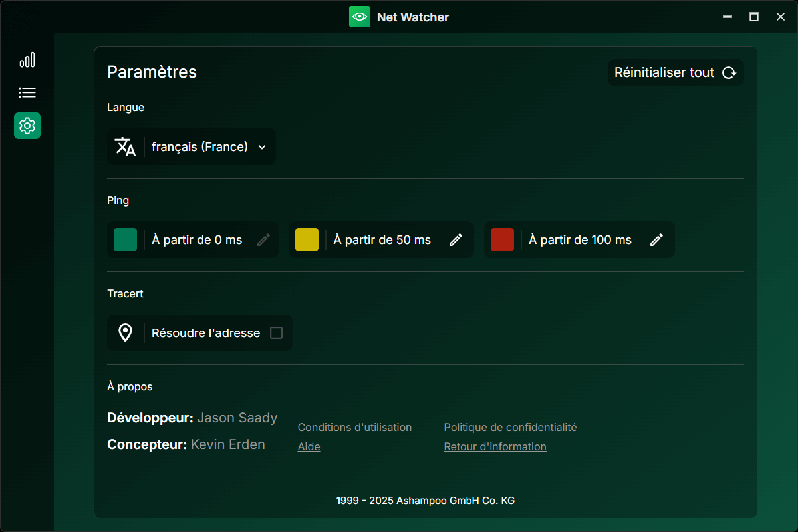The width and height of the screenshot is (798, 532).
Task: Click the Aide link
Action: pyautogui.click(x=309, y=447)
